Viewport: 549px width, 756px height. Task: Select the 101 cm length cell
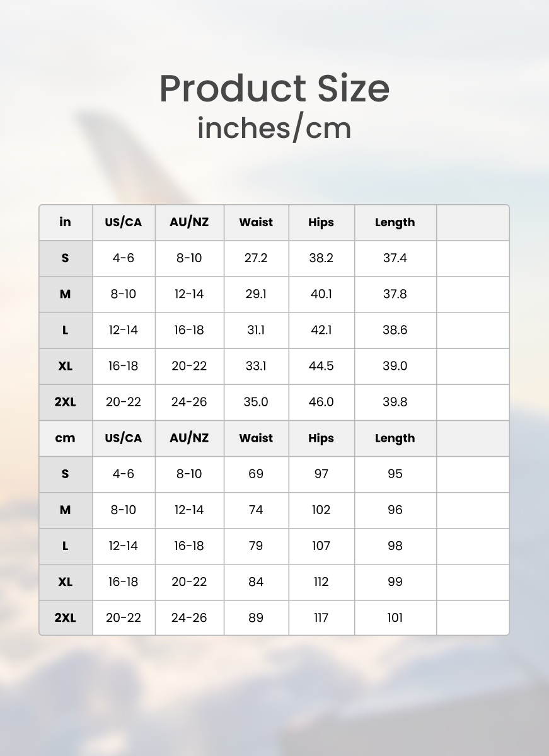point(395,618)
